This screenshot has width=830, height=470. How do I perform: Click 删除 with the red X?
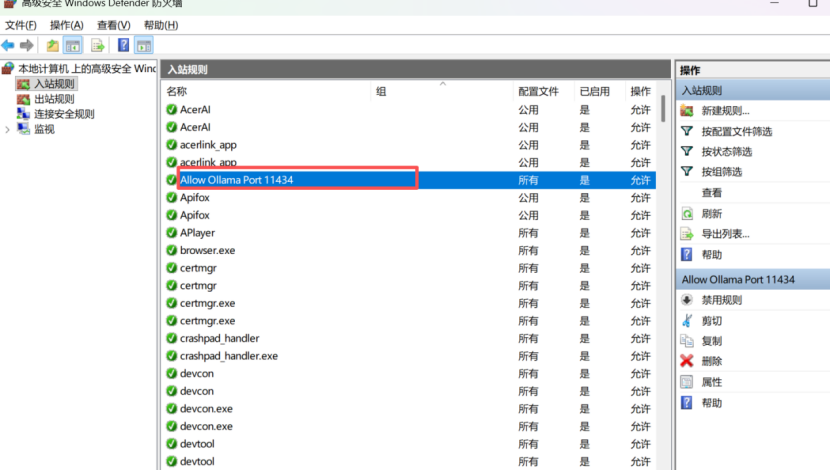[711, 361]
